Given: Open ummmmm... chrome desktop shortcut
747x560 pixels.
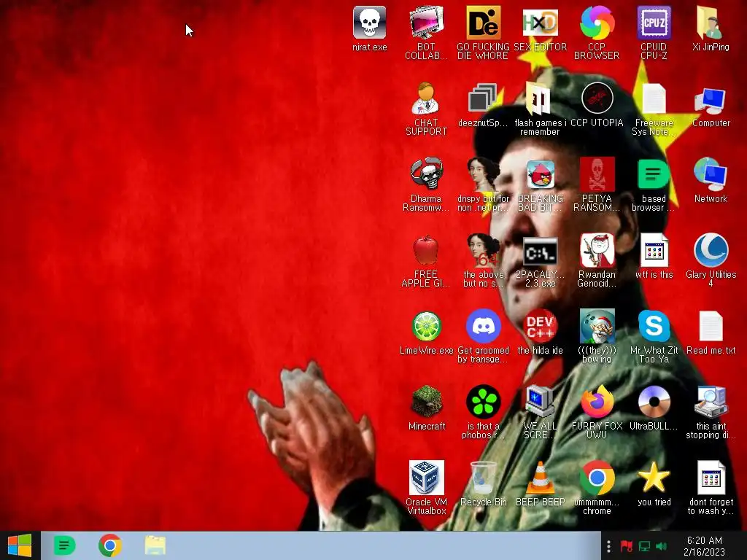Looking at the screenshot, I should (597, 478).
